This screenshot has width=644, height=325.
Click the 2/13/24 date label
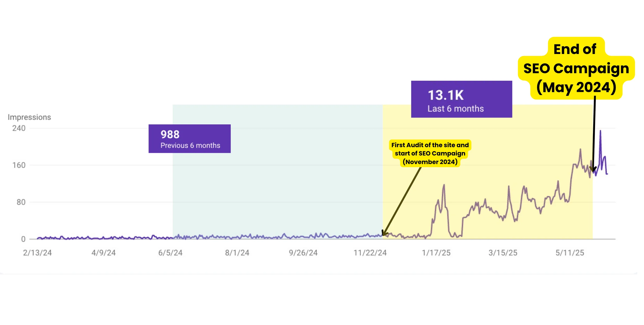[x=37, y=253]
